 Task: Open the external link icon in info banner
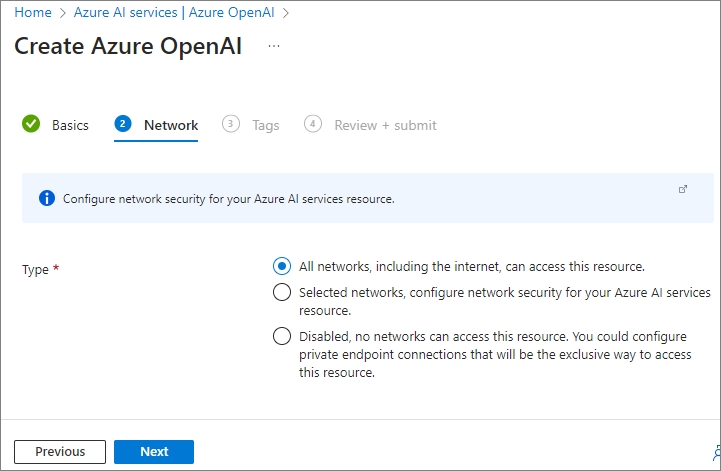pyautogui.click(x=683, y=189)
